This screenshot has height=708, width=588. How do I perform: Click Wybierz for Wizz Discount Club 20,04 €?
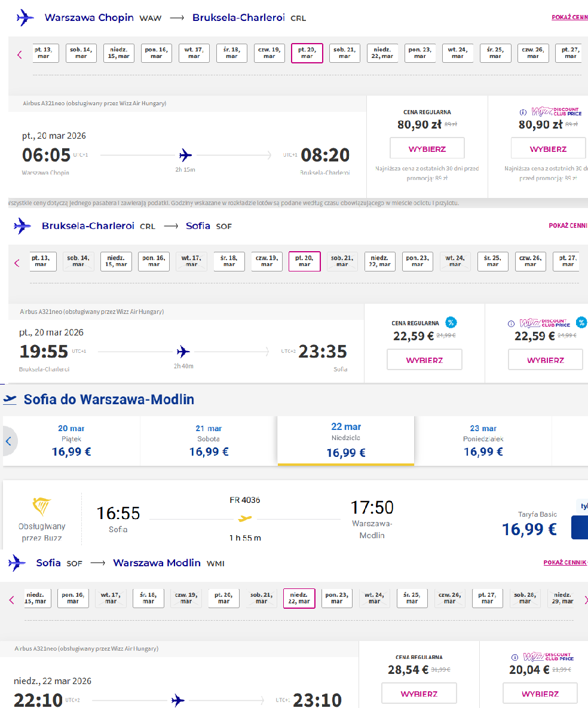pyautogui.click(x=540, y=694)
